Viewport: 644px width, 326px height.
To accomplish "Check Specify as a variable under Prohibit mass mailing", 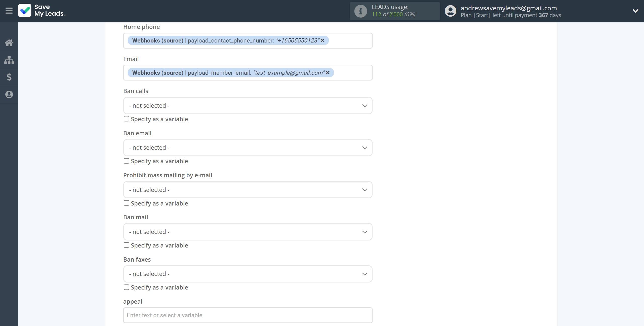I will 126,203.
